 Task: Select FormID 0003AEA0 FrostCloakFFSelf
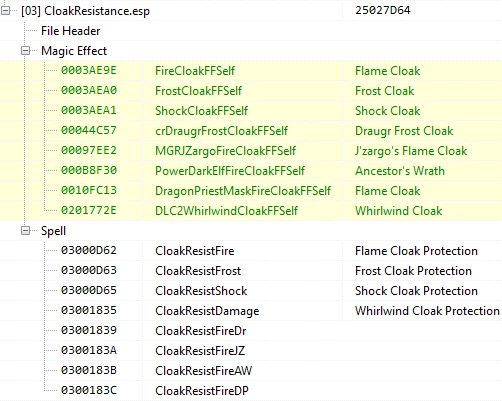point(251,91)
